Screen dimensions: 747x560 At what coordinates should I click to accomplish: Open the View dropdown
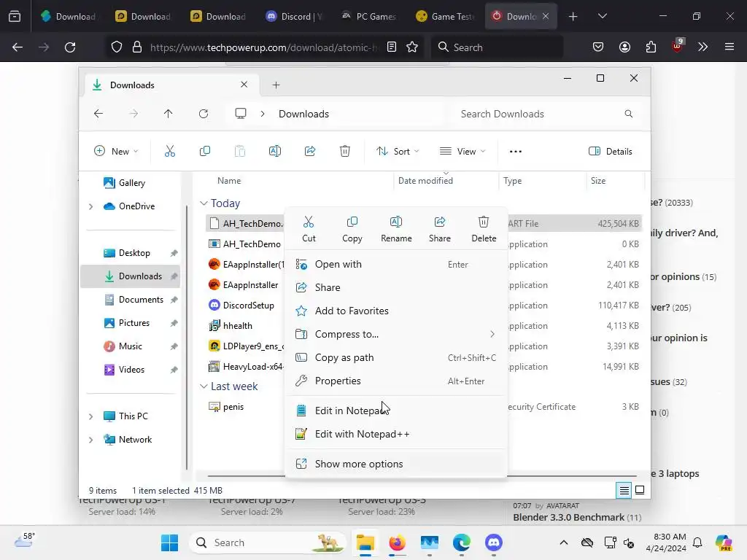[462, 152]
